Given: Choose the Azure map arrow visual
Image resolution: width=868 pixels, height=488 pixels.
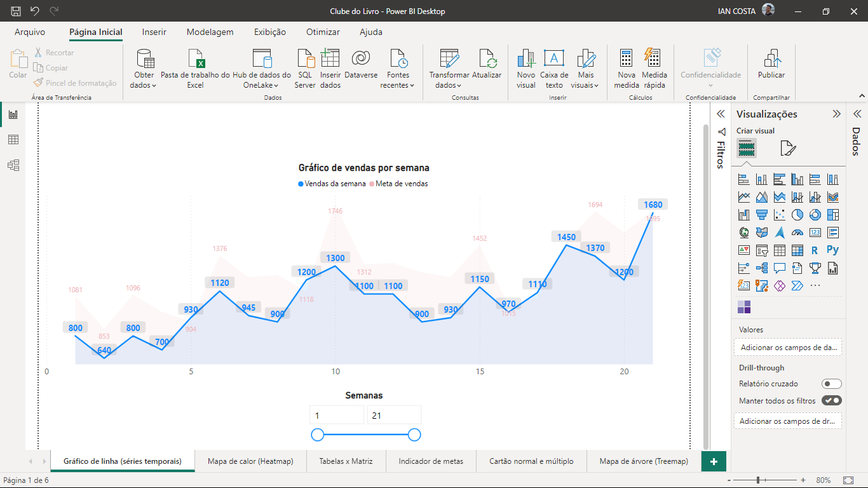Looking at the screenshot, I should coord(780,233).
